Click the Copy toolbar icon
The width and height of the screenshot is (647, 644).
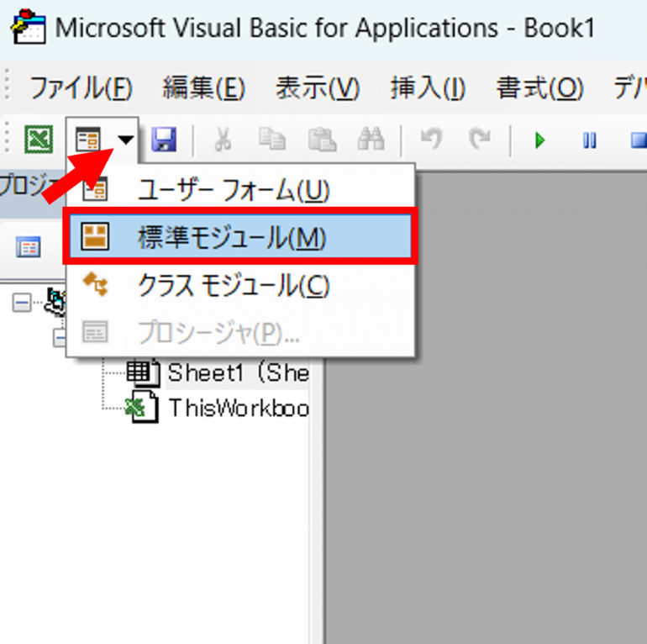tap(272, 139)
